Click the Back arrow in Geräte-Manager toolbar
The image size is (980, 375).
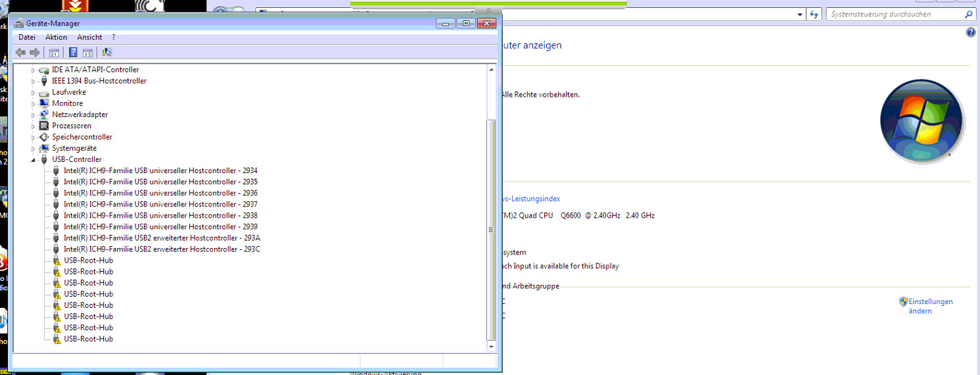20,52
